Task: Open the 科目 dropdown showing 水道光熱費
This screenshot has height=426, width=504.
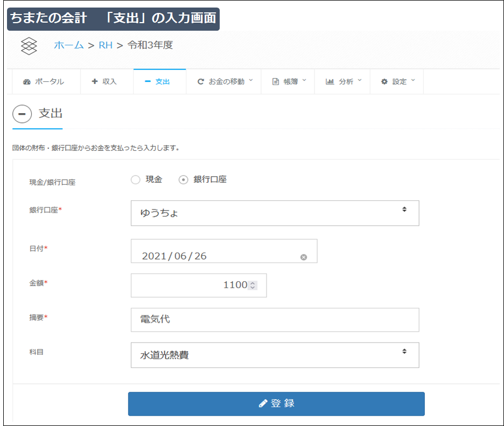Action: click(275, 355)
